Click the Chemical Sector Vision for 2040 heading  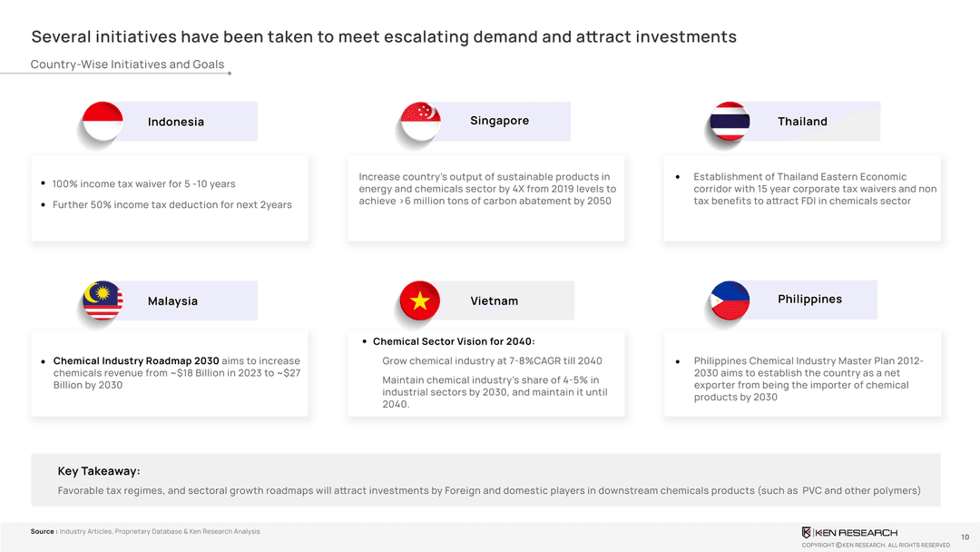tap(454, 341)
